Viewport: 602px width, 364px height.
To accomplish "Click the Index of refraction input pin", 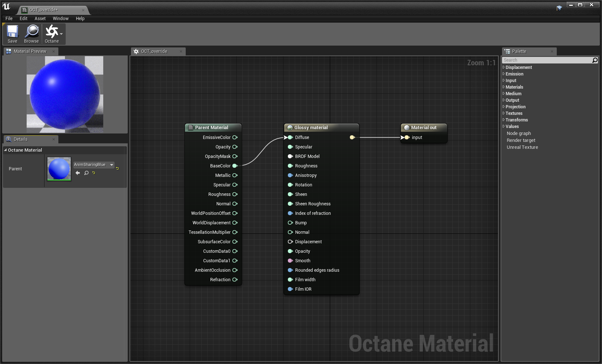I will coord(290,213).
